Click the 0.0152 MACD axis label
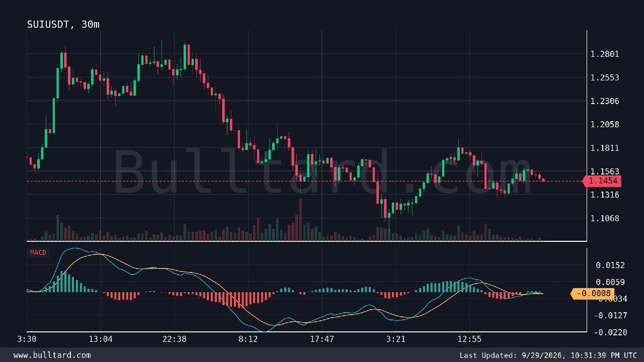Image resolution: width=644 pixels, height=362 pixels. tap(610, 265)
